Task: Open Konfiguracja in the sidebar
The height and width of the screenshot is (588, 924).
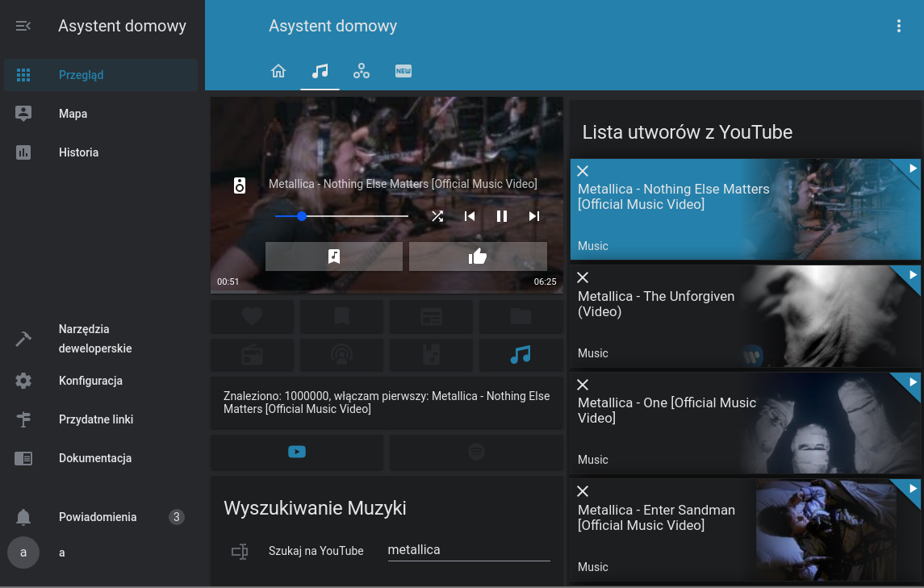Action: (x=90, y=381)
